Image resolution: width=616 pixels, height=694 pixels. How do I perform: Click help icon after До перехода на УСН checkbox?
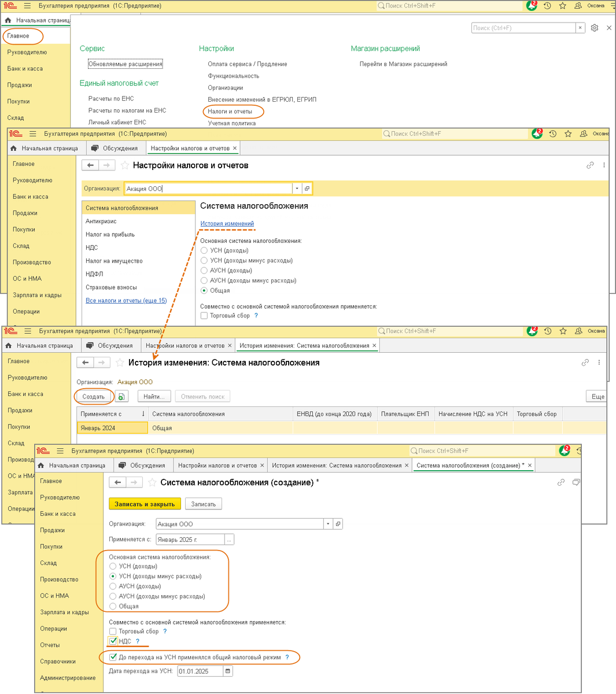[287, 657]
